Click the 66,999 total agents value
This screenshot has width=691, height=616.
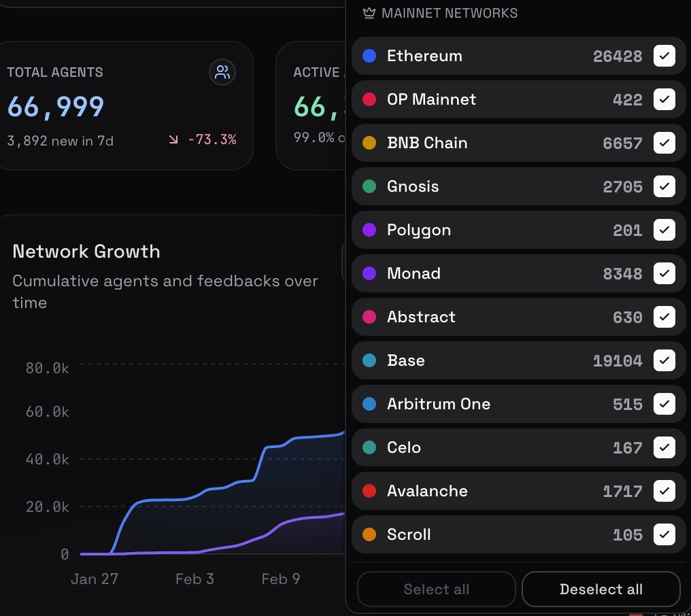pos(56,107)
